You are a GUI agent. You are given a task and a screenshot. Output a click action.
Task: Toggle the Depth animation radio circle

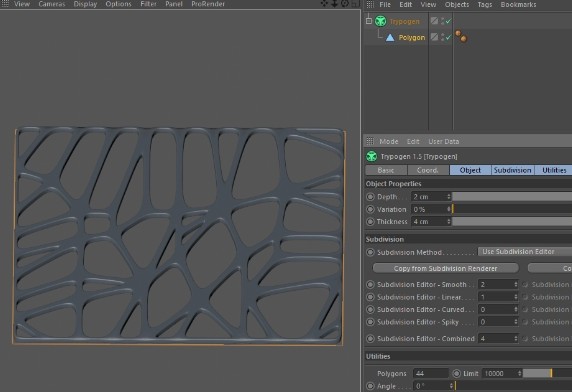(x=370, y=197)
